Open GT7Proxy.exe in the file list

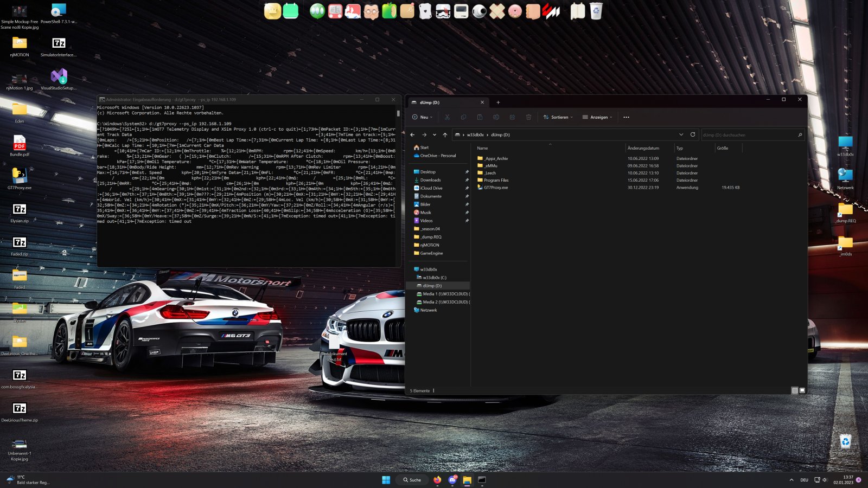(496, 188)
